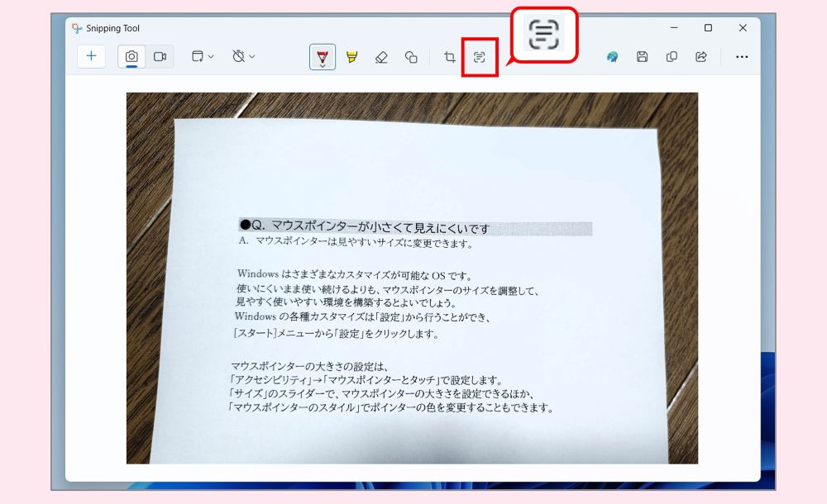Share the snip
This screenshot has width=827, height=504.
[x=701, y=57]
